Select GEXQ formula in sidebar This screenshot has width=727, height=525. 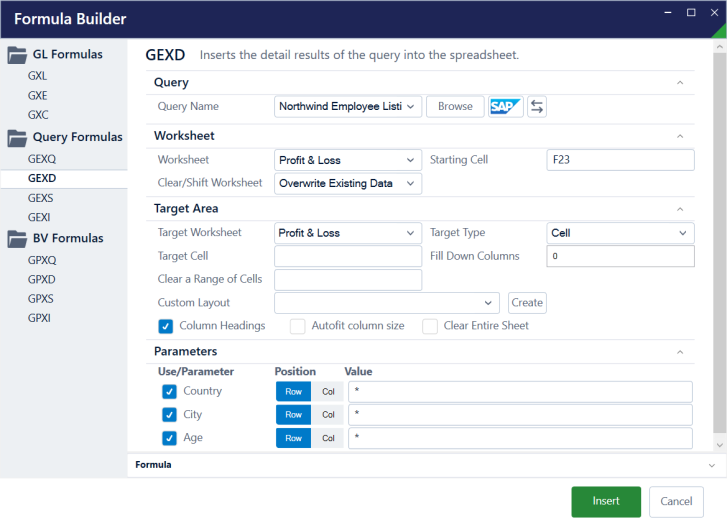(42, 159)
